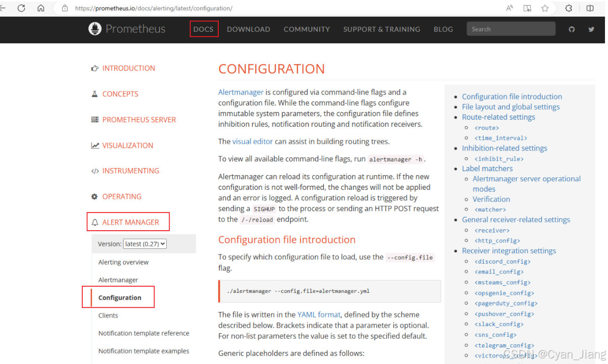Image resolution: width=608 pixels, height=364 pixels.
Task: Click the Concepts flask icon
Action: pos(94,94)
